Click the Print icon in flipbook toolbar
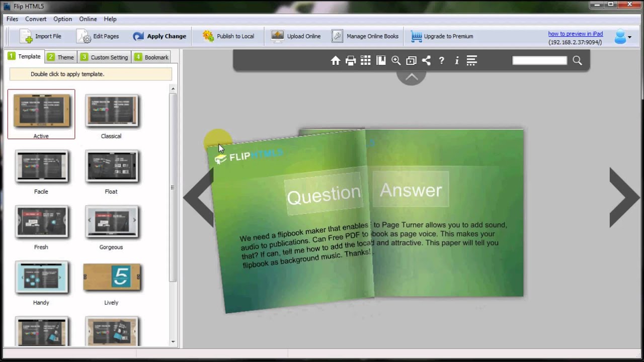This screenshot has height=362, width=644. (x=351, y=61)
